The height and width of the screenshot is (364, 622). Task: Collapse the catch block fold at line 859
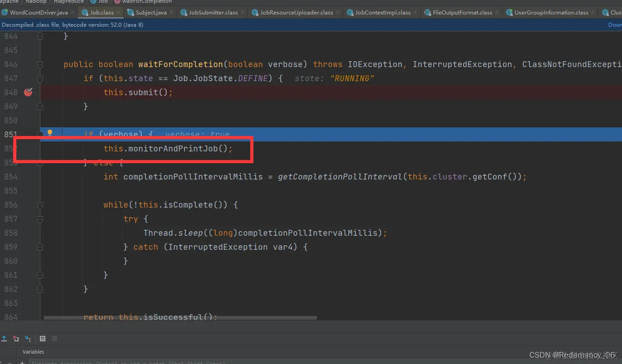pyautogui.click(x=40, y=247)
